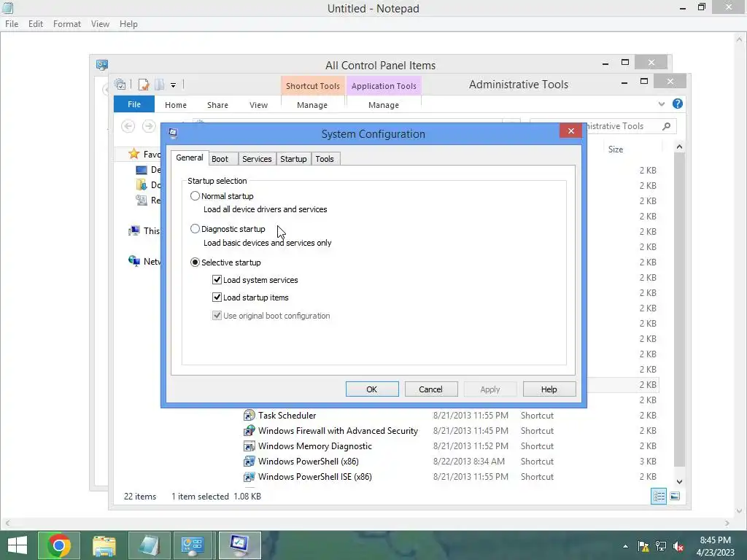Switch to Notepad in the taskbar

click(x=149, y=545)
